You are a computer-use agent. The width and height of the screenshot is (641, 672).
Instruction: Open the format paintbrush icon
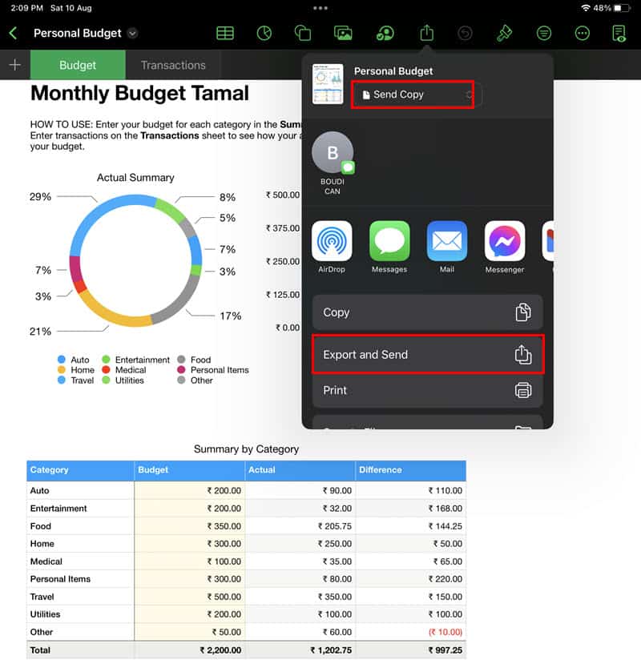click(x=504, y=33)
